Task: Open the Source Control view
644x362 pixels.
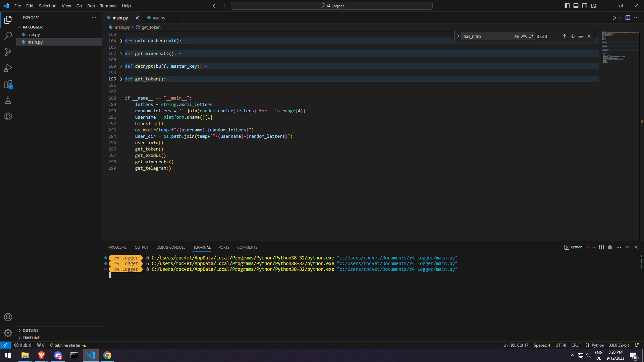Action: point(8,52)
